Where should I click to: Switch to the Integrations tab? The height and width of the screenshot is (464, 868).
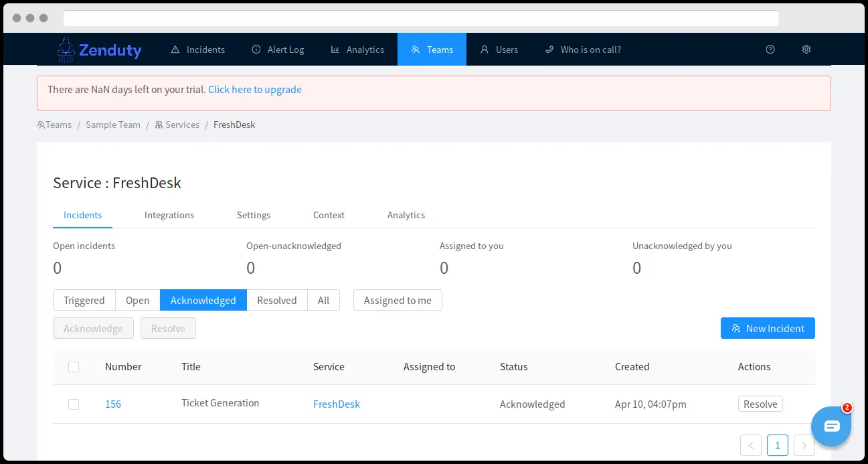pyautogui.click(x=169, y=215)
